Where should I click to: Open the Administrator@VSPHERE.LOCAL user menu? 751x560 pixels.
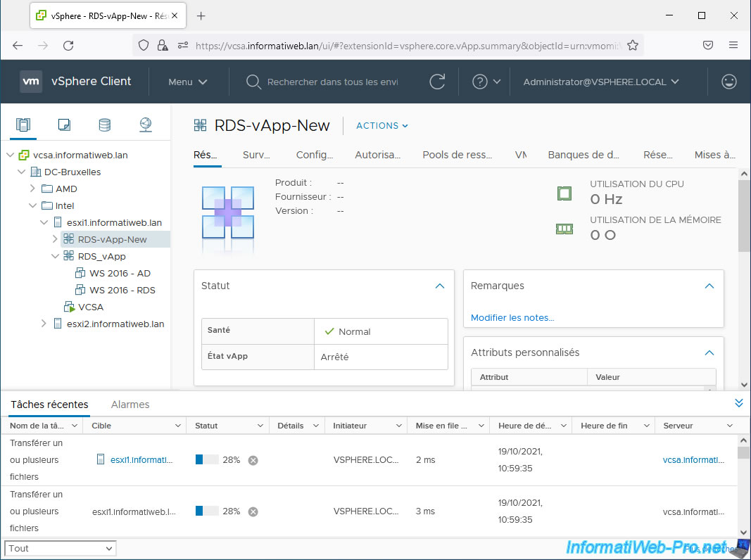click(600, 82)
